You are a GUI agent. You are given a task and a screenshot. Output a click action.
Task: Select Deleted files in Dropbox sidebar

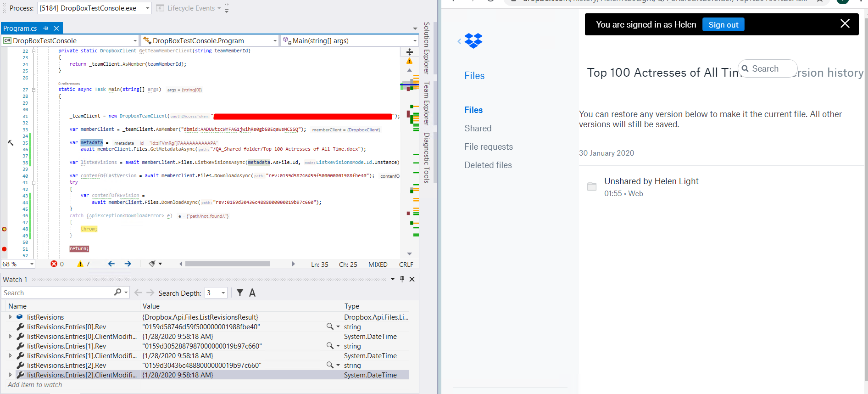pyautogui.click(x=488, y=165)
